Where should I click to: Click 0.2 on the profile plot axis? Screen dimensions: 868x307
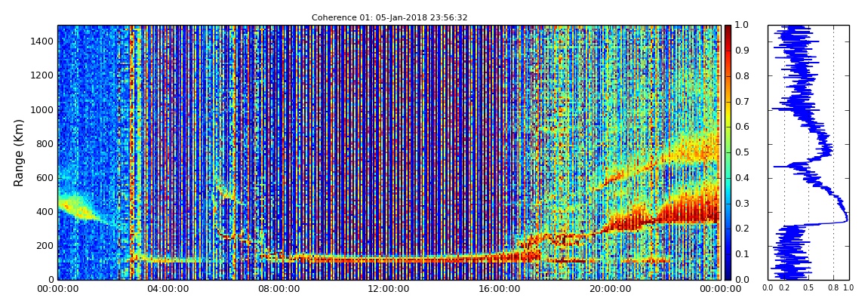[784, 288]
